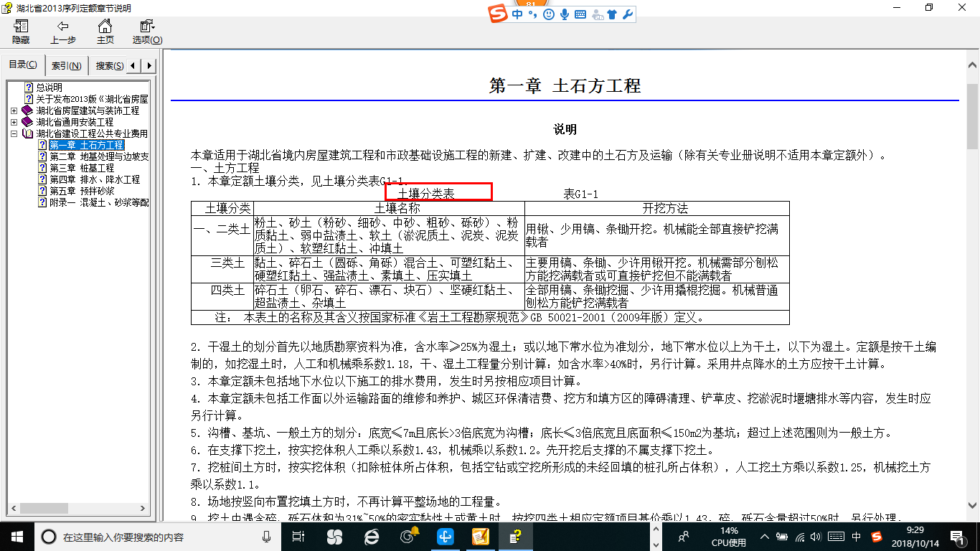Click the right tab-scroll arrow
Viewport: 980px width, 551px height.
[149, 65]
